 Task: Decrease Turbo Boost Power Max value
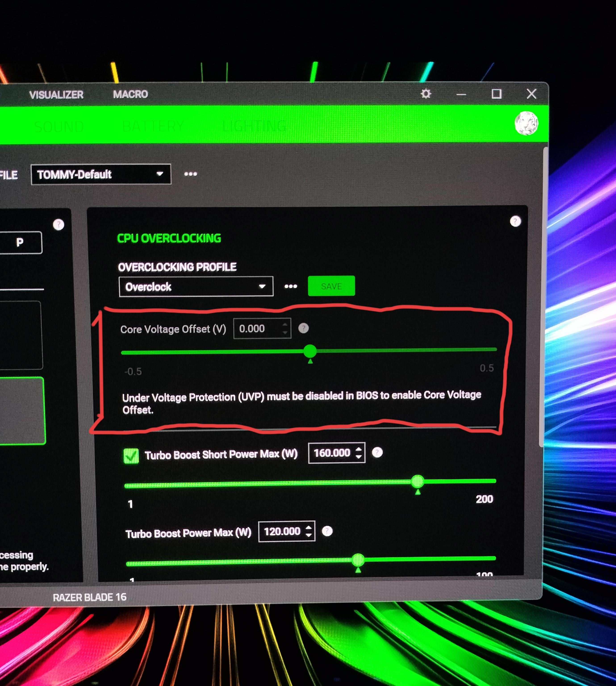[x=308, y=535]
